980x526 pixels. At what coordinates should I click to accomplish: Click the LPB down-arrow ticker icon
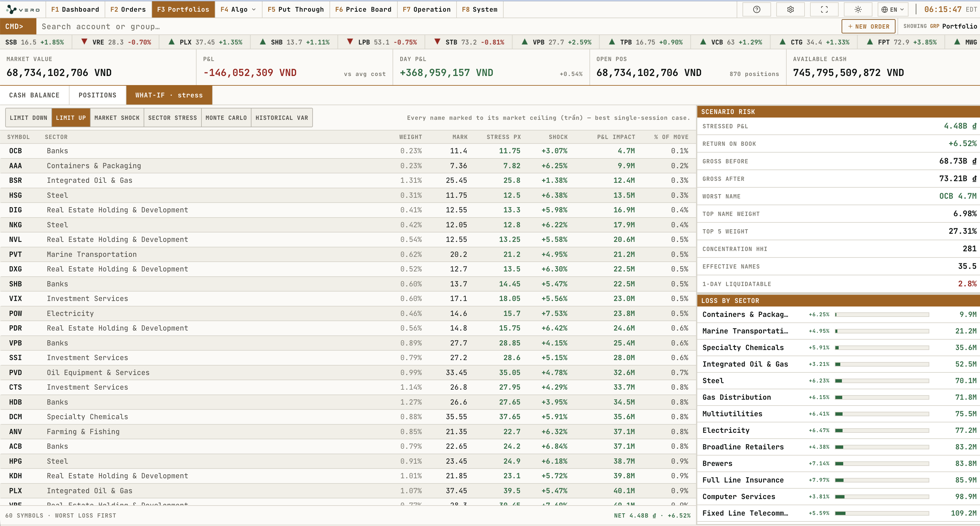(350, 42)
